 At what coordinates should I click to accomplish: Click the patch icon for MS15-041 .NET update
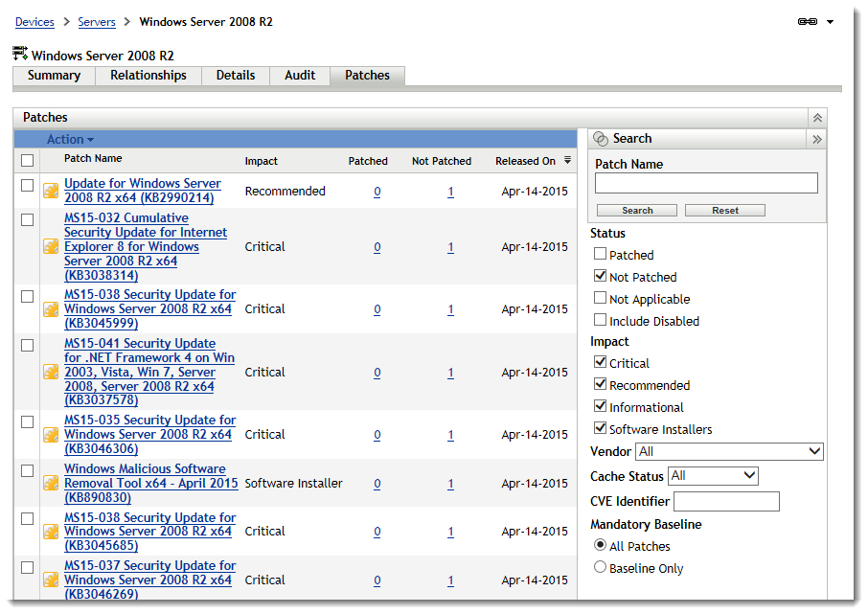(x=51, y=372)
